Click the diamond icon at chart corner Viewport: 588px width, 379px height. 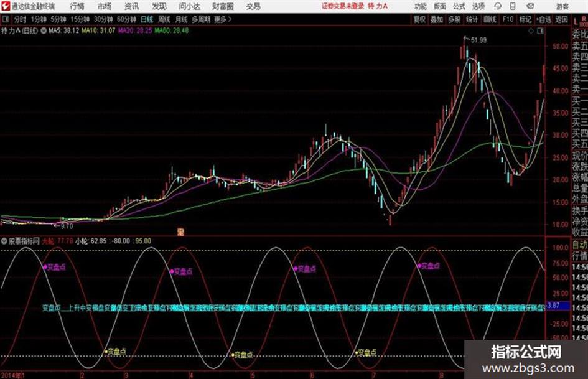(x=531, y=31)
